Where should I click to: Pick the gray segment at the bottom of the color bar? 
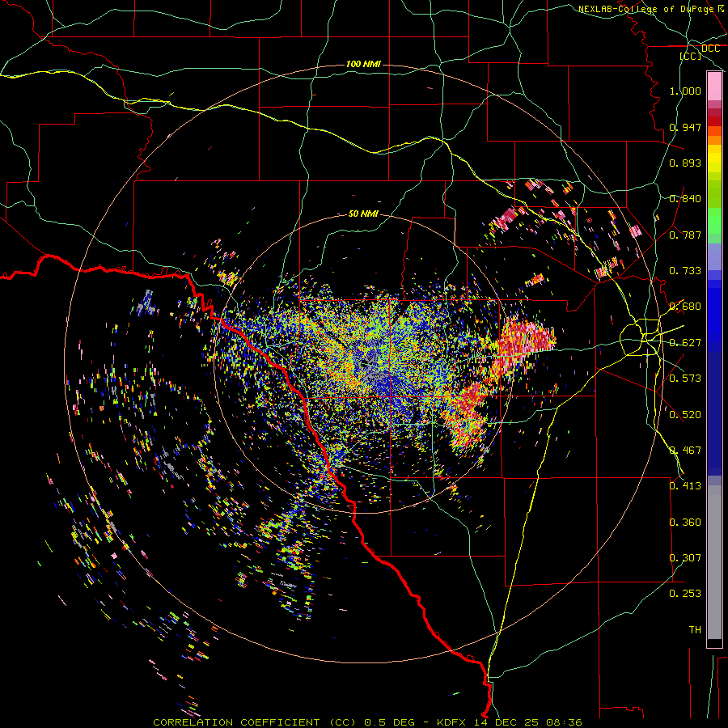pyautogui.click(x=714, y=562)
